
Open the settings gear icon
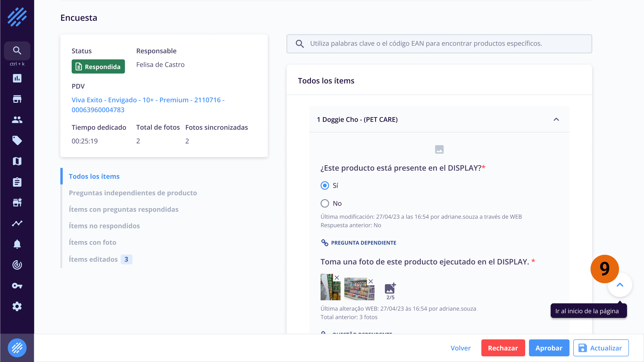click(x=17, y=306)
